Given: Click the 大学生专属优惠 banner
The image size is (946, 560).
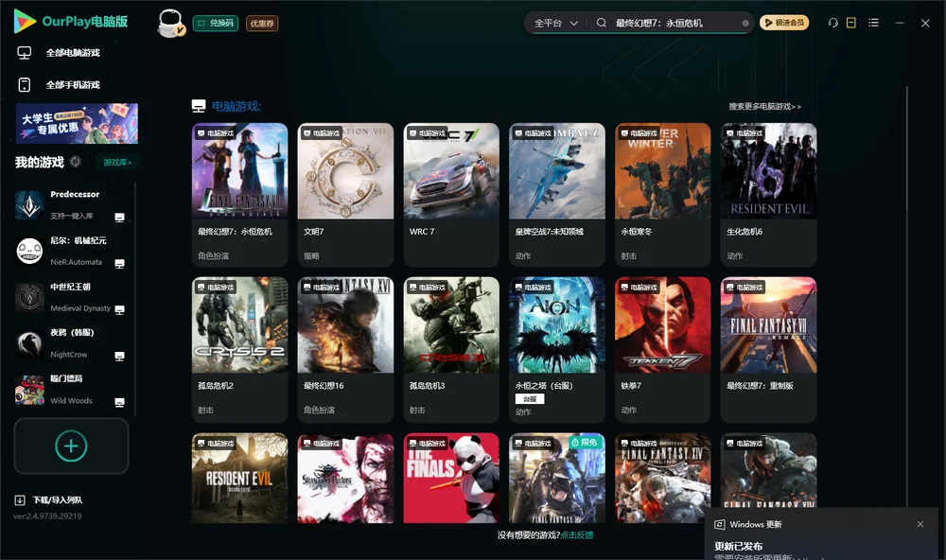Looking at the screenshot, I should (77, 123).
